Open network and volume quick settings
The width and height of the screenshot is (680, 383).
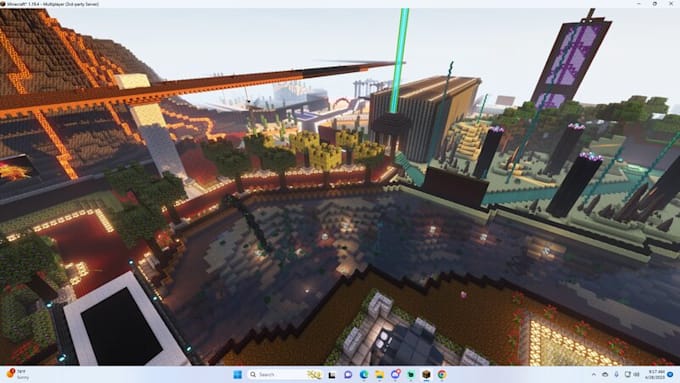tap(632, 374)
